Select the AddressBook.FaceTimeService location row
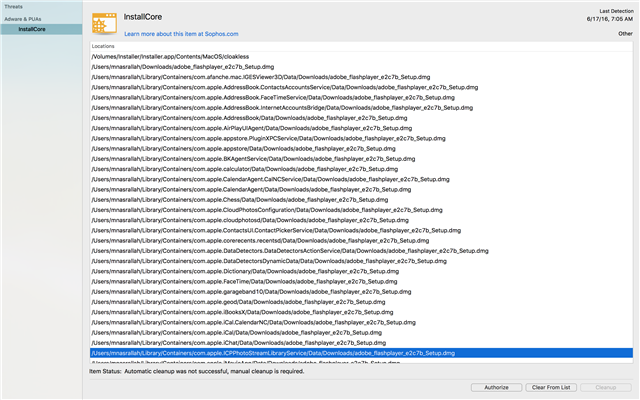 pyautogui.click(x=361, y=98)
